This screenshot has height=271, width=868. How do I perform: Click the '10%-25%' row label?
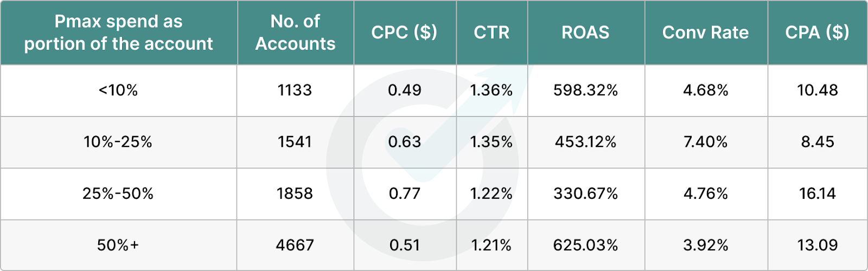[x=118, y=142]
